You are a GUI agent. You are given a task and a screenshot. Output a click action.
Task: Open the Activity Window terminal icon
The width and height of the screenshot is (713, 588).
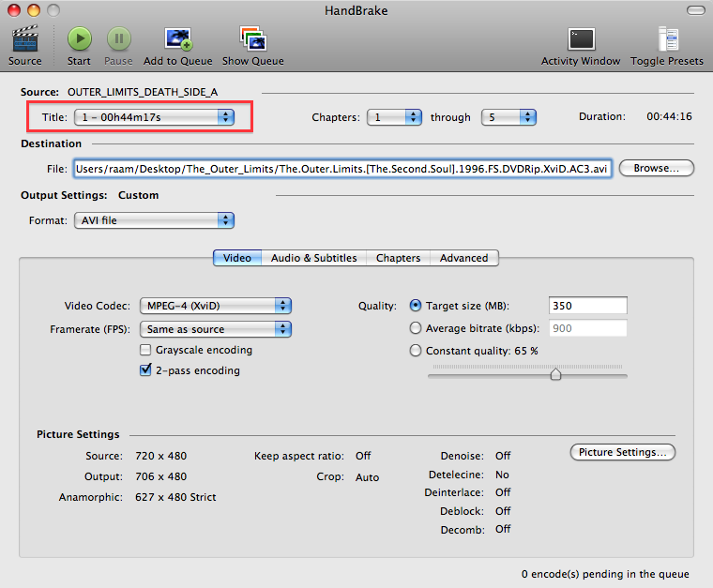click(581, 39)
